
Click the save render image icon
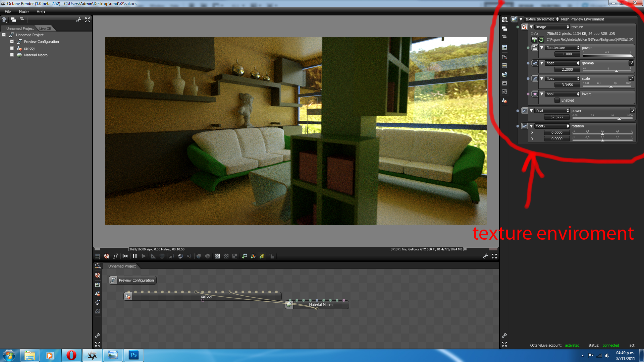point(245,256)
